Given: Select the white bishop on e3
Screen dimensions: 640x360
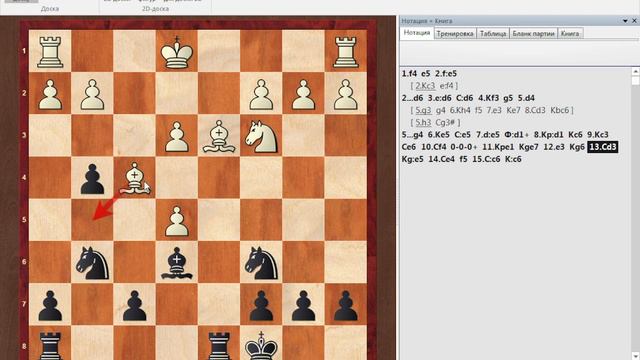Looking at the screenshot, I should pos(219,136).
